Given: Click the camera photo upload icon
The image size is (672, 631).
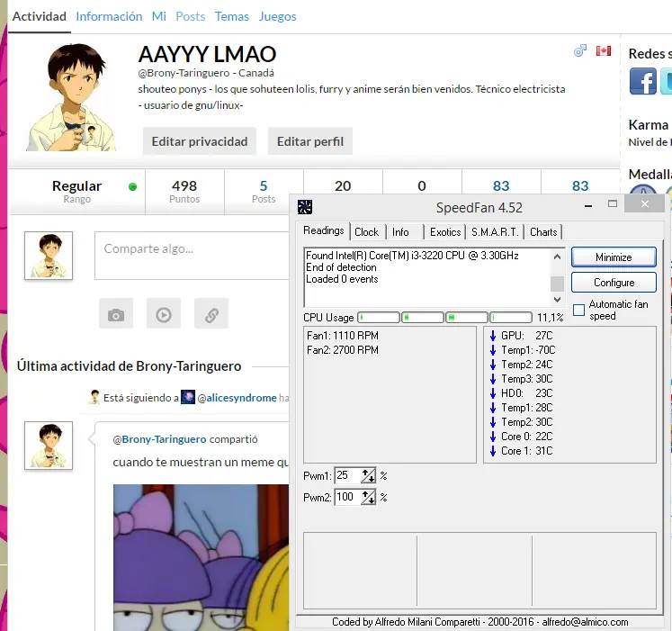Looking at the screenshot, I should [116, 314].
